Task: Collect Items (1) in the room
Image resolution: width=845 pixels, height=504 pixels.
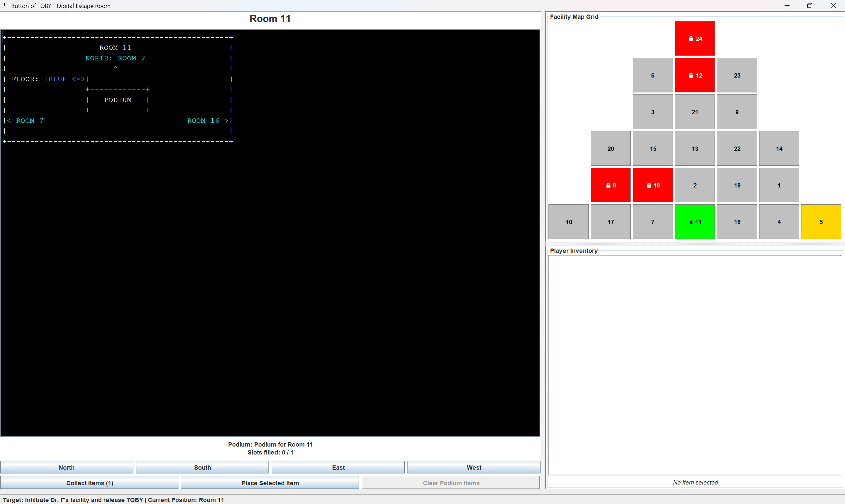Action: 89,483
